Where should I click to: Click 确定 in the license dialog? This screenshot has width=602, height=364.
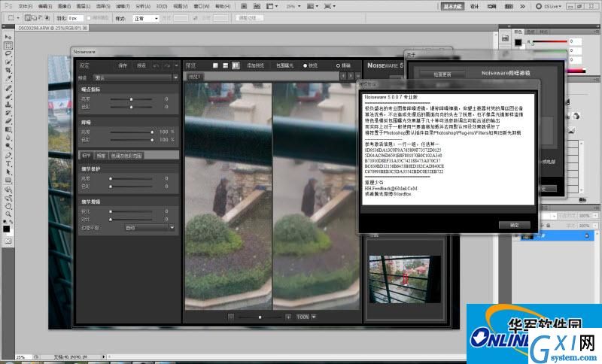[515, 225]
